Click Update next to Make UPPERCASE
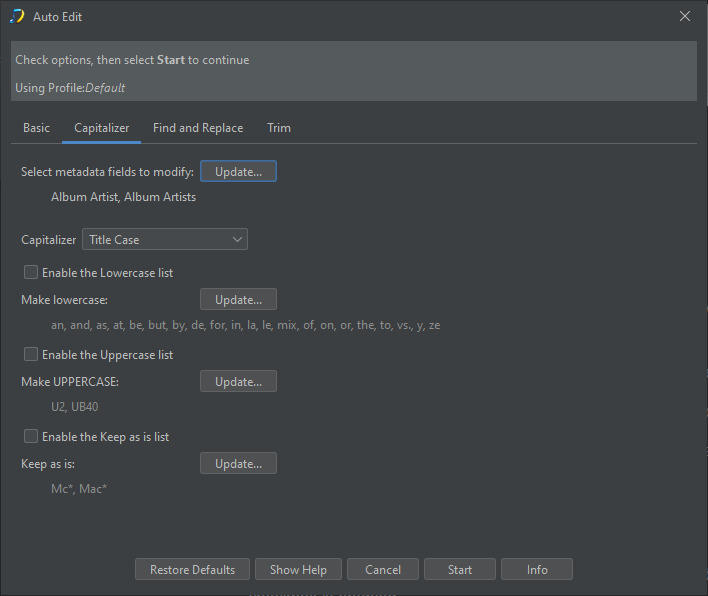This screenshot has width=708, height=596. coord(238,382)
